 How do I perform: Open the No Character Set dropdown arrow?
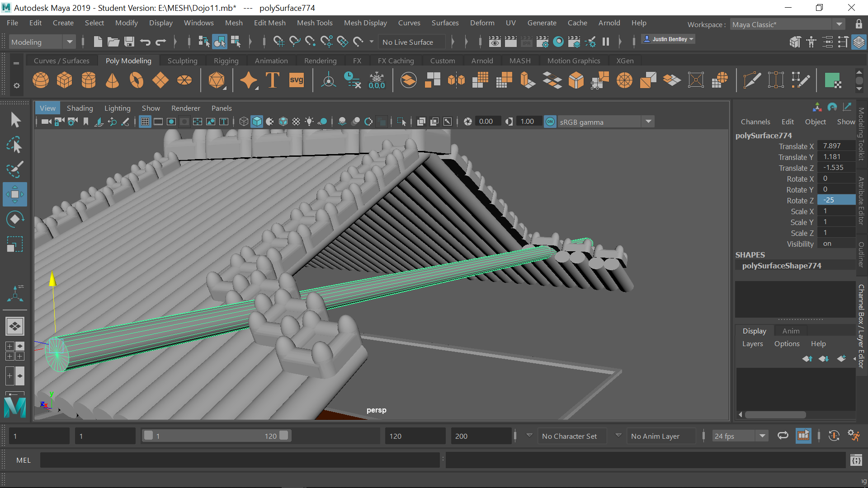pyautogui.click(x=529, y=436)
